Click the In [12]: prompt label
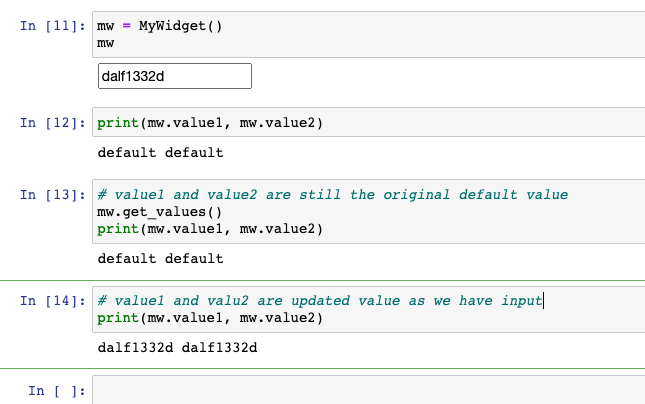 click(x=53, y=123)
